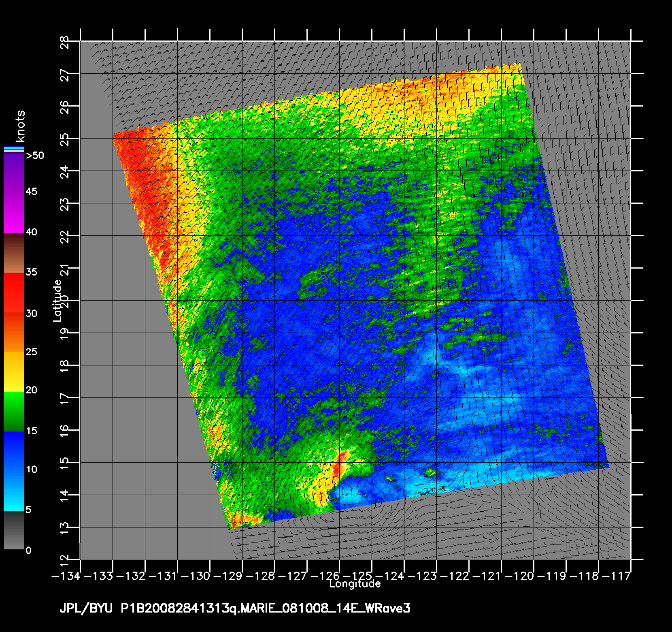Click the 'P1B20082841313q.MARIE_081008_14E_WRave3' filename
Viewport: 672px width, 632px height.
(266, 609)
